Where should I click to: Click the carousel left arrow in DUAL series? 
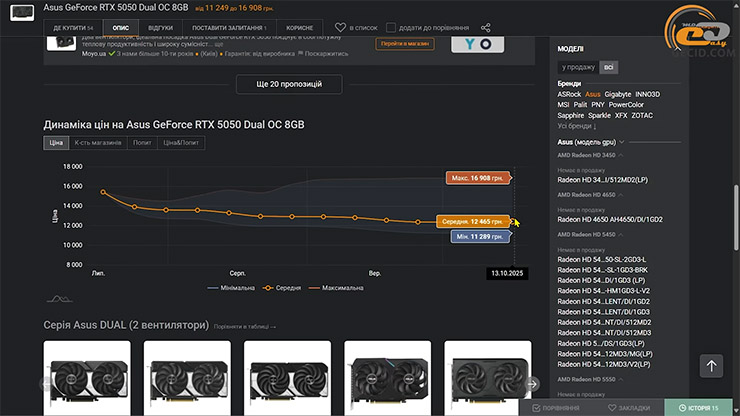(46, 383)
